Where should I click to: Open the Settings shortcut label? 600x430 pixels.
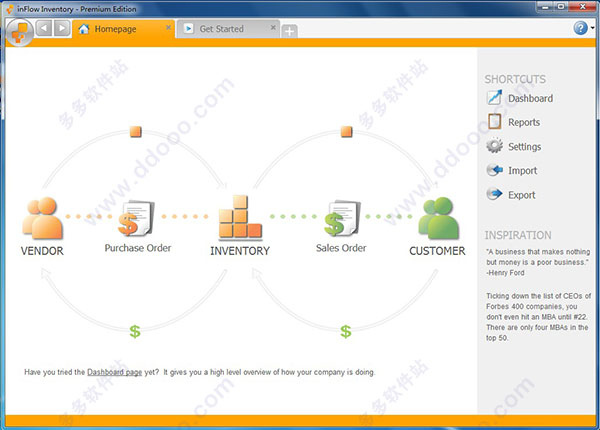click(524, 147)
